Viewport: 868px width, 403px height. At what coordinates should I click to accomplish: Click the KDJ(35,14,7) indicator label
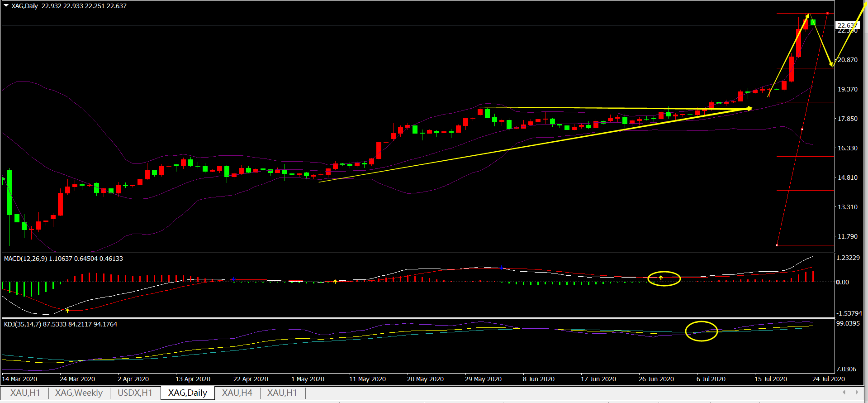click(60, 324)
